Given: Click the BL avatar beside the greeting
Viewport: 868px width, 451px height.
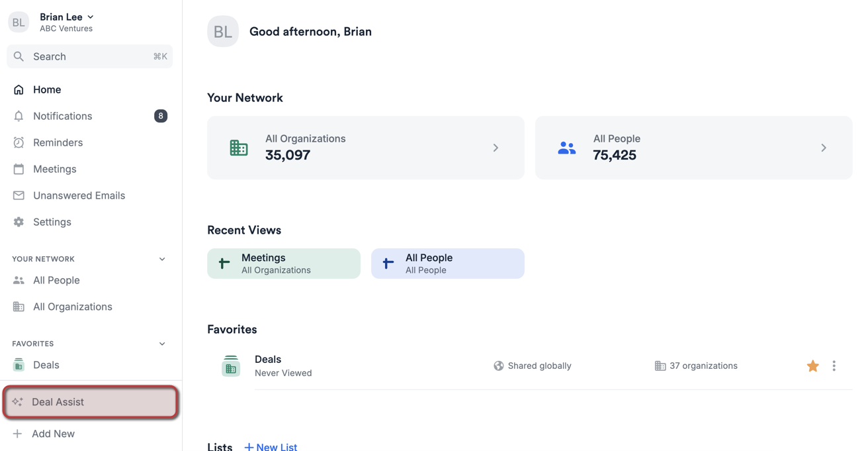Looking at the screenshot, I should click(x=223, y=32).
